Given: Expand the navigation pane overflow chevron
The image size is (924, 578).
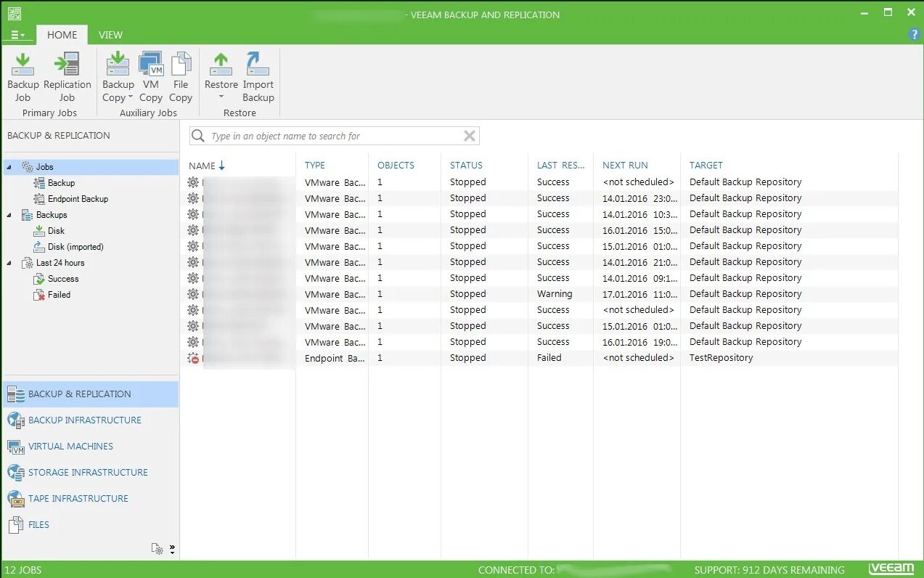Looking at the screenshot, I should (172, 549).
